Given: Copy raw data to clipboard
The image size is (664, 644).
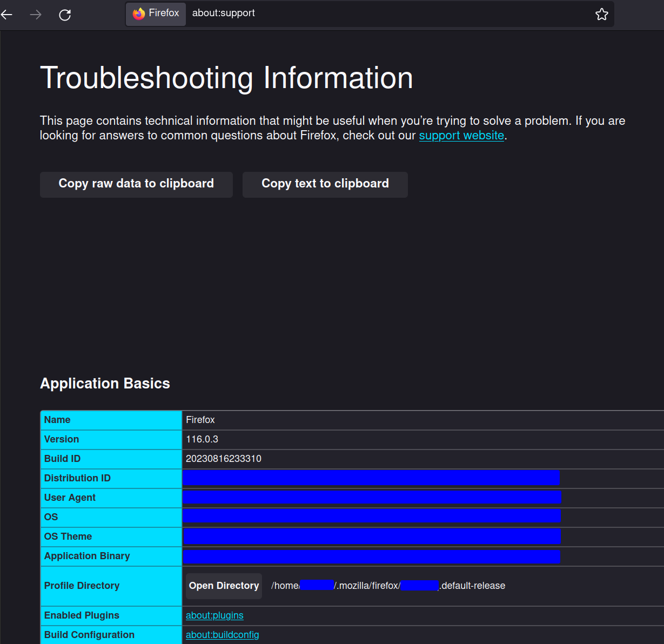Looking at the screenshot, I should coord(136,184).
